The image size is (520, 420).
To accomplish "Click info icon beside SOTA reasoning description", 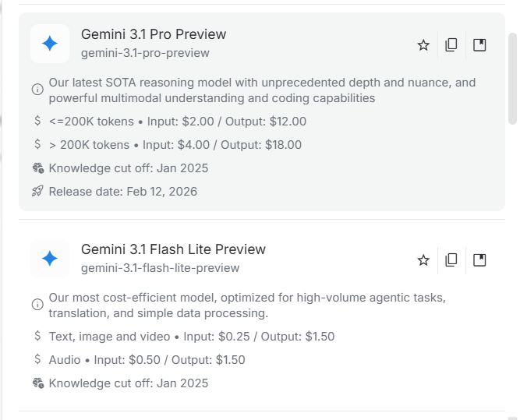I will click(37, 90).
